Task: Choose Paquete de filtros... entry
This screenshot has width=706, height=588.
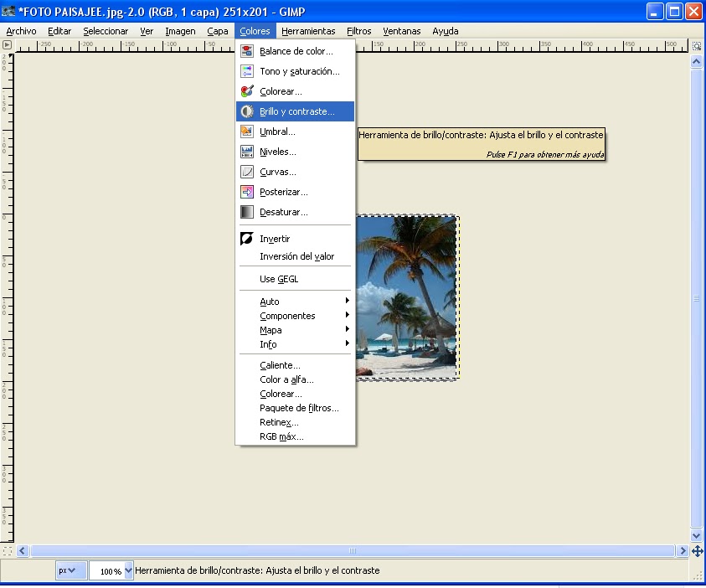Action: [295, 408]
